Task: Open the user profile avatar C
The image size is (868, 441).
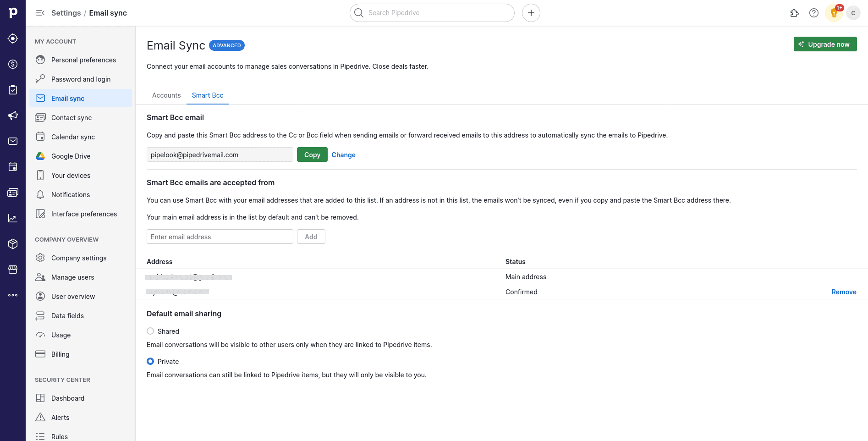Action: tap(853, 13)
